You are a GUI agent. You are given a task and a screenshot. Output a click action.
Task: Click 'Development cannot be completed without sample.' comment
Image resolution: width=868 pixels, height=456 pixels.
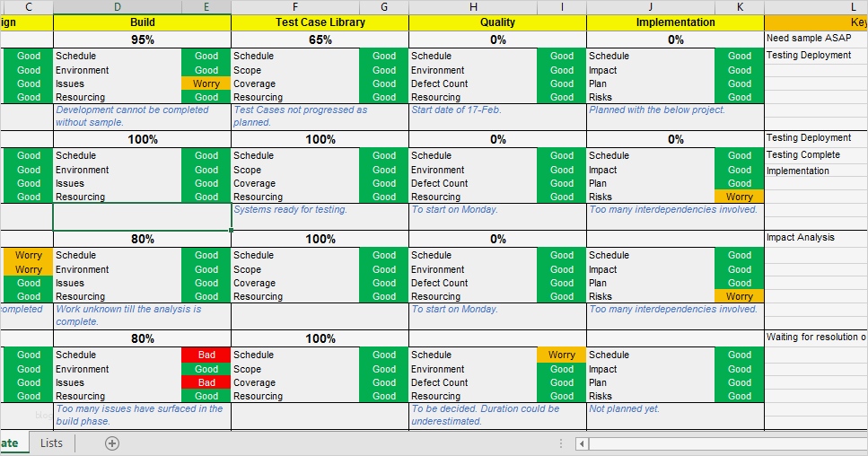142,116
